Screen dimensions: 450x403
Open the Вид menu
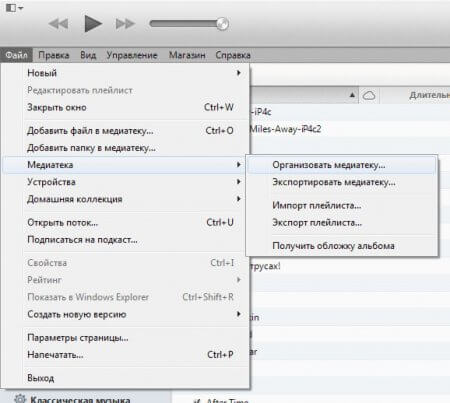pyautogui.click(x=88, y=55)
